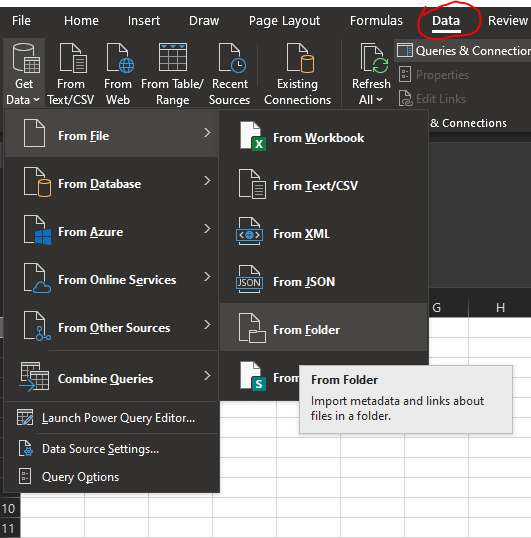
Task: Switch to the Home tab
Action: (x=81, y=21)
